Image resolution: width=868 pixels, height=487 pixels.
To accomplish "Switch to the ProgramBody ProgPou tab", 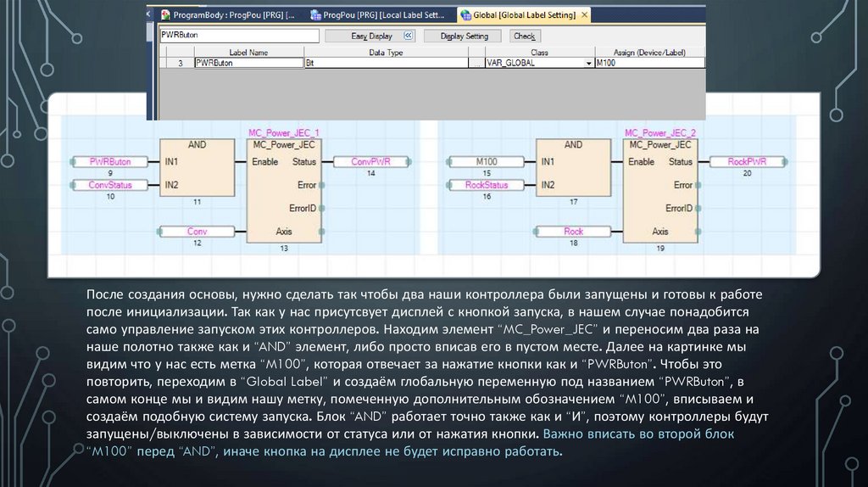I will (x=229, y=15).
